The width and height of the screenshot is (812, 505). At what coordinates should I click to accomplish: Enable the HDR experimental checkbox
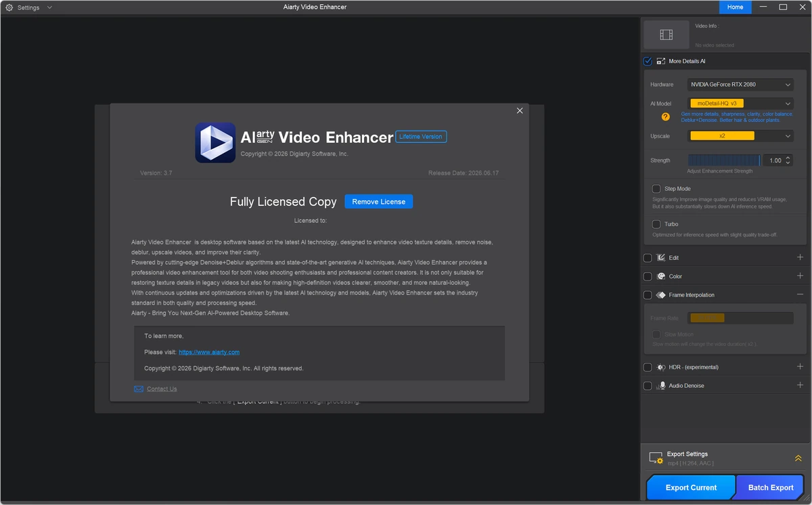(x=648, y=367)
